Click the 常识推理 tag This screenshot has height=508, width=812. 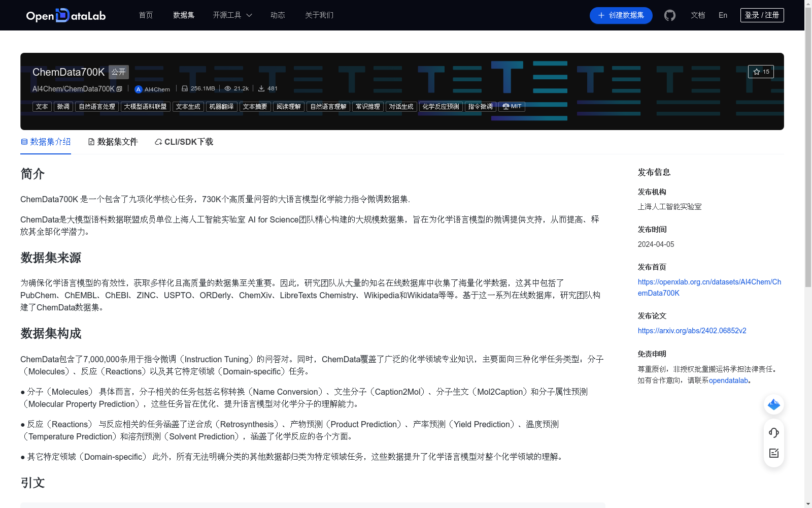tap(368, 107)
